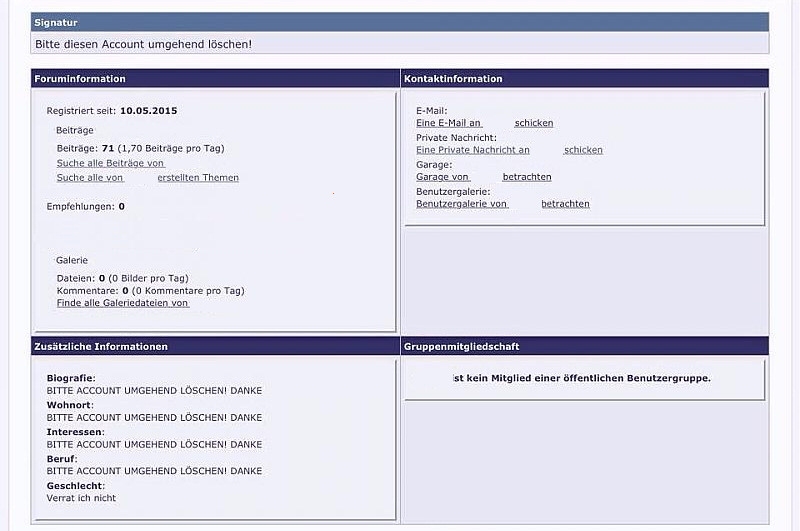Open "Eine Private Nachricht an" link
The height and width of the screenshot is (531, 800).
pos(472,150)
